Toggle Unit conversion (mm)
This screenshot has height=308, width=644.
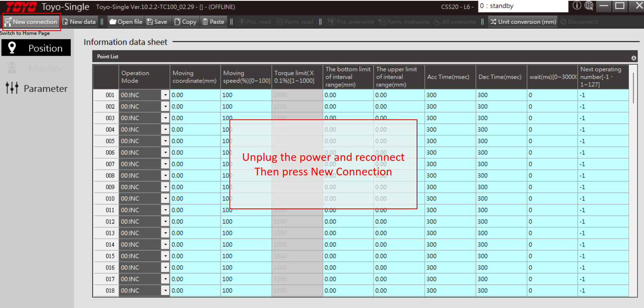point(523,22)
